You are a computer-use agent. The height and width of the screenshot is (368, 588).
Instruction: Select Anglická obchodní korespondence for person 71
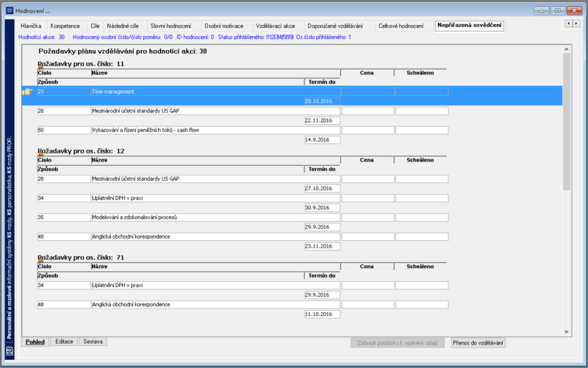click(x=215, y=305)
